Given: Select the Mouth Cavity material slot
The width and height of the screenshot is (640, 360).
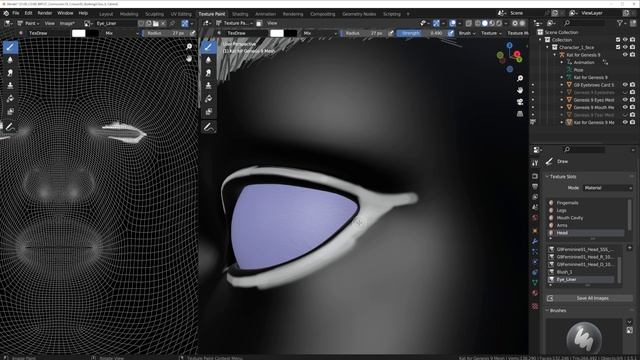Looking at the screenshot, I should click(586, 218).
